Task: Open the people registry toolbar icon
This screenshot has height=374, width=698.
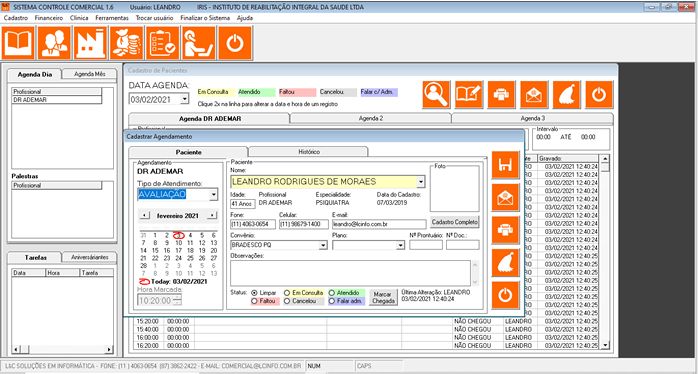Action: 54,43
